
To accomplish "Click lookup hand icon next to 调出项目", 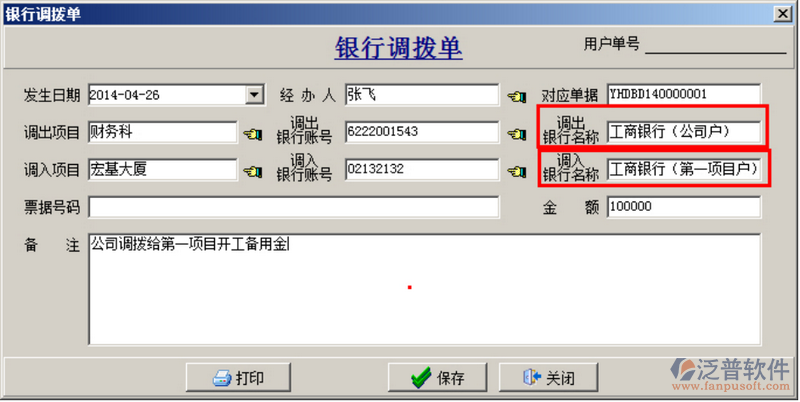I will [253, 134].
